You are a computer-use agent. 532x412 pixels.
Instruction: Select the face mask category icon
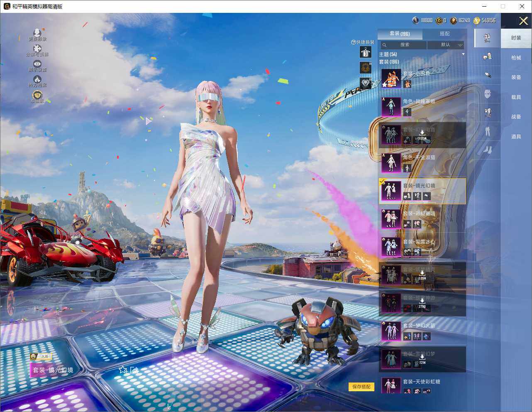pyautogui.click(x=487, y=94)
